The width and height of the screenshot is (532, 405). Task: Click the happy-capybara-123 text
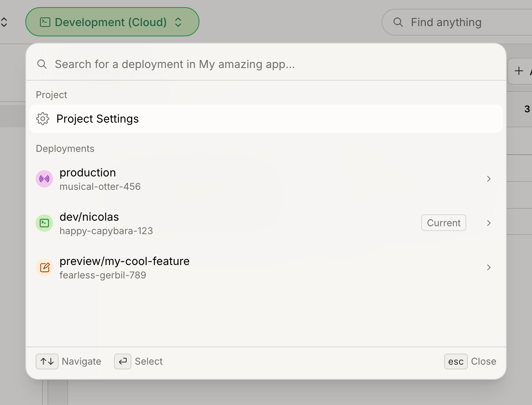(106, 231)
